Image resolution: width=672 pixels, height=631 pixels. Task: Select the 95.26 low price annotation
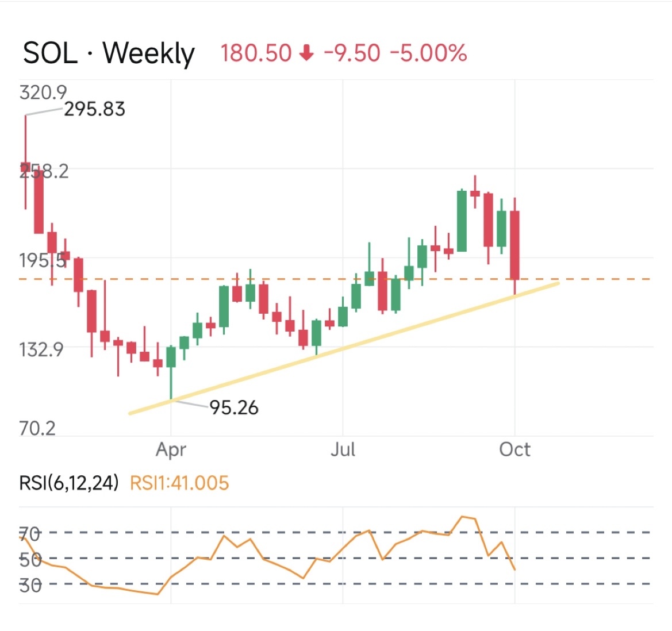pos(233,407)
